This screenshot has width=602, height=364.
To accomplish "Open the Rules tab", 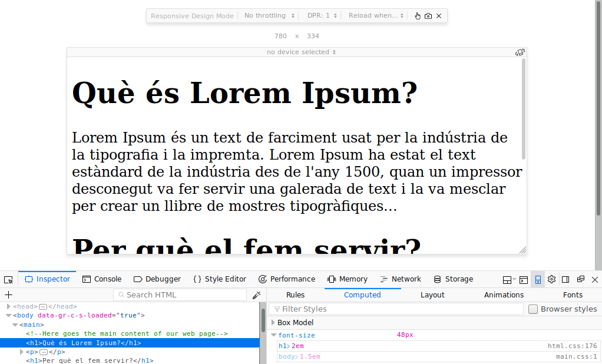I will pos(295,295).
